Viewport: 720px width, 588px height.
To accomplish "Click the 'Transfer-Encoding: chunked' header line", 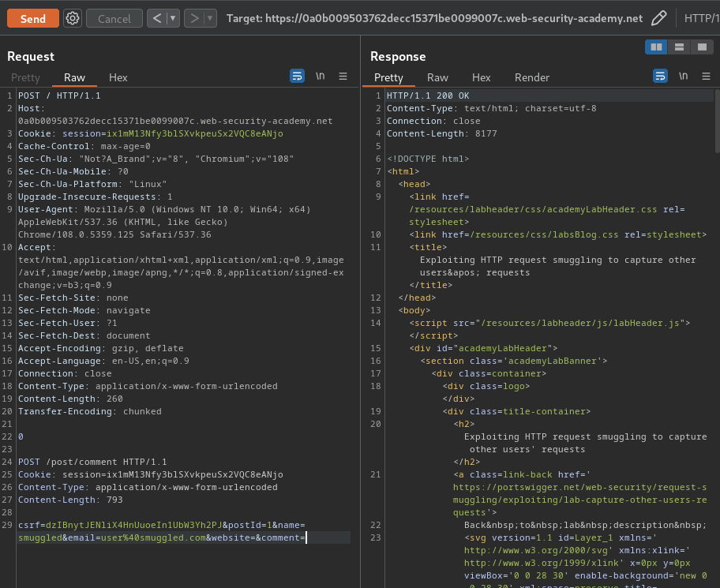I will click(89, 412).
